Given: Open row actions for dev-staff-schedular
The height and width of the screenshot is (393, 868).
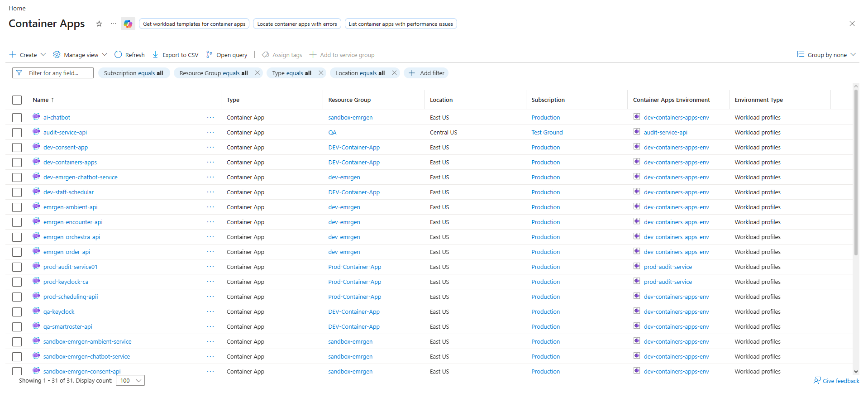Looking at the screenshot, I should (210, 192).
